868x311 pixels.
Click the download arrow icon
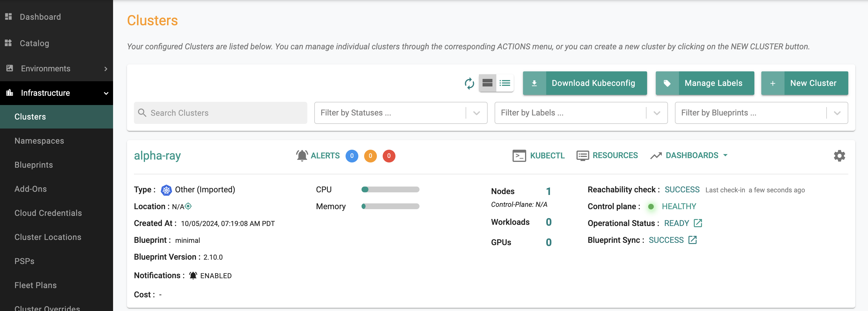(534, 83)
